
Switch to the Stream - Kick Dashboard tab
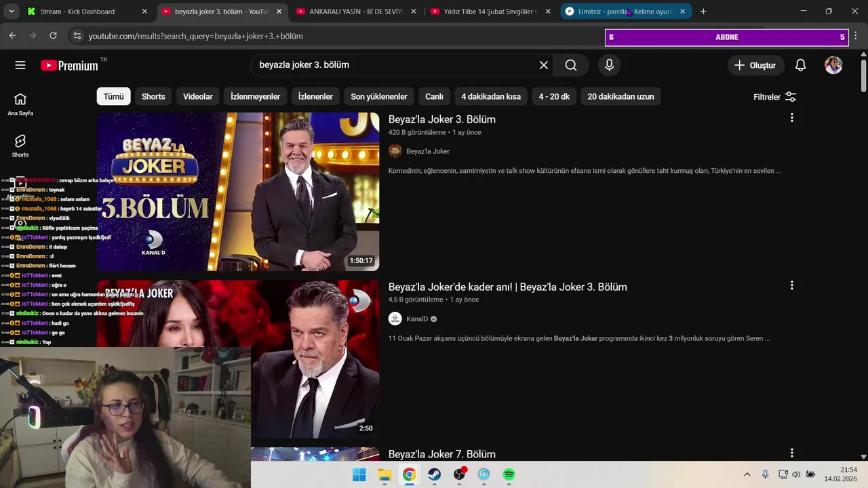(x=78, y=12)
